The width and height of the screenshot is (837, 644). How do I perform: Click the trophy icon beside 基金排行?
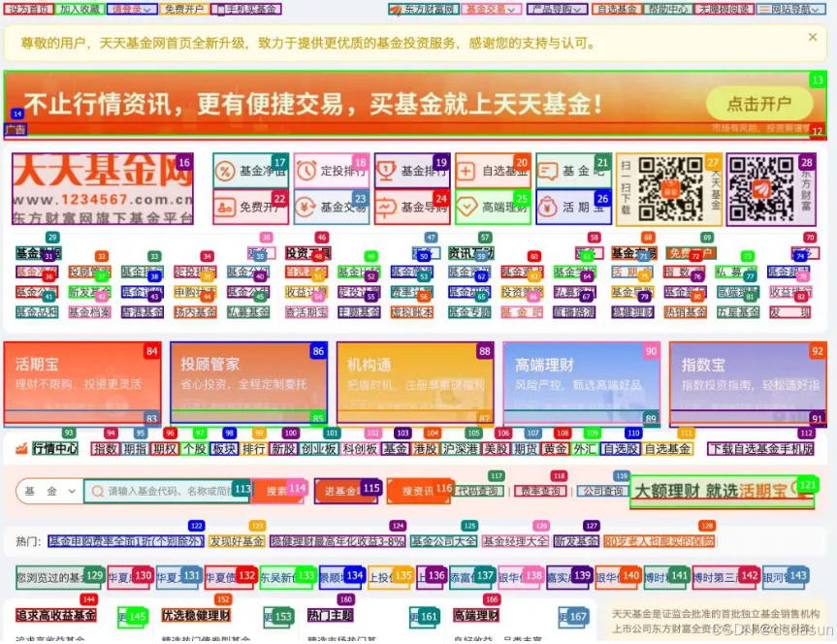click(386, 172)
